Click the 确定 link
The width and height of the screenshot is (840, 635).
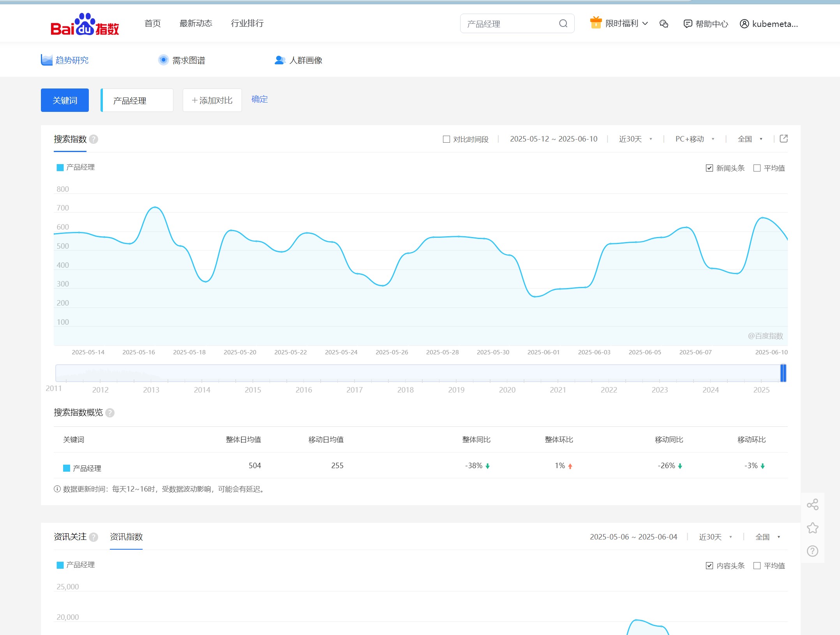[259, 99]
